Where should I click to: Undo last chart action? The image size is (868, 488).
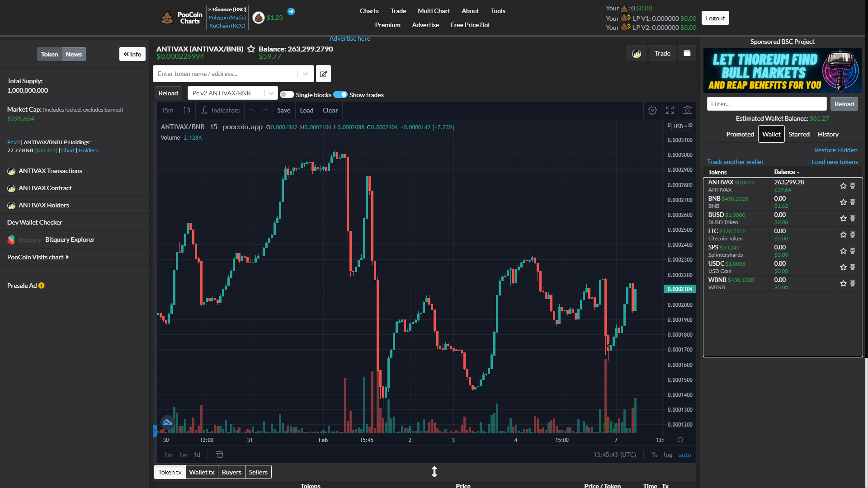coord(252,110)
